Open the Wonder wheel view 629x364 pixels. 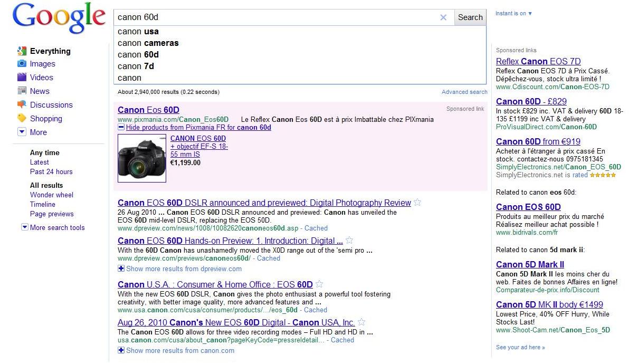[x=52, y=195]
